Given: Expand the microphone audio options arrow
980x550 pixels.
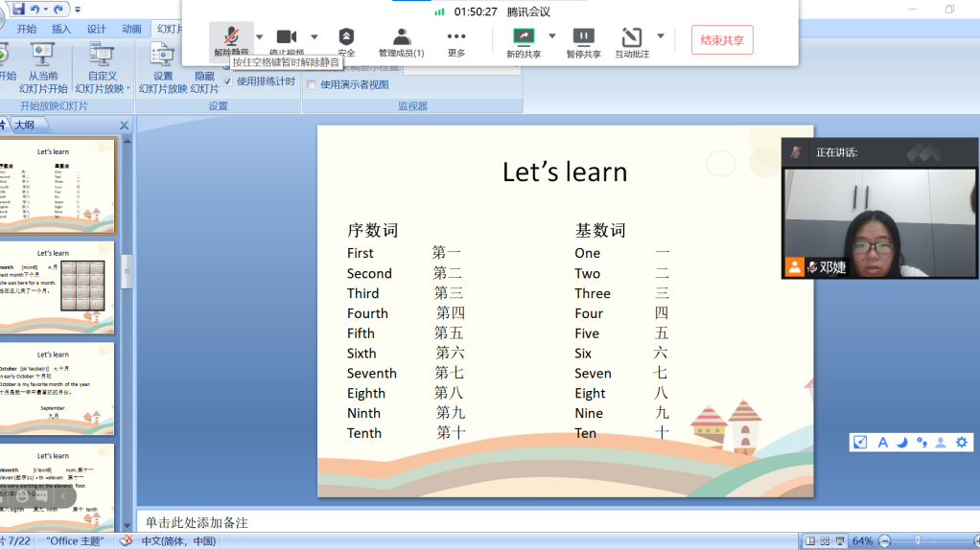Looking at the screenshot, I should coord(259,36).
